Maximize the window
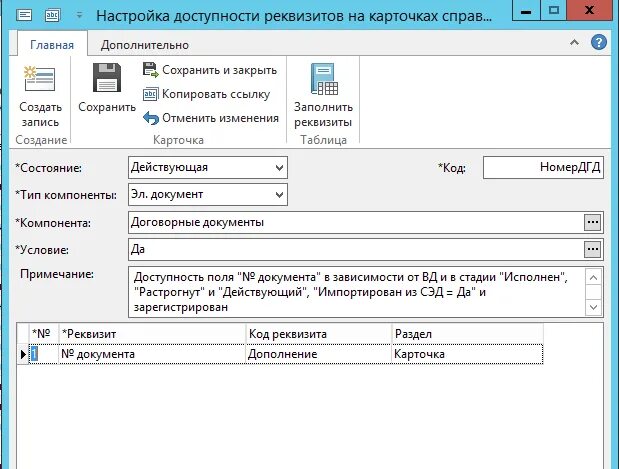 point(553,10)
